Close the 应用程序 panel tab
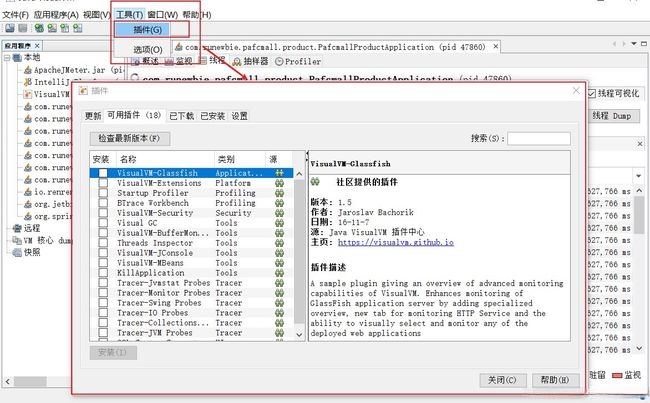Screen dimensions: 650x403 coord(37,46)
